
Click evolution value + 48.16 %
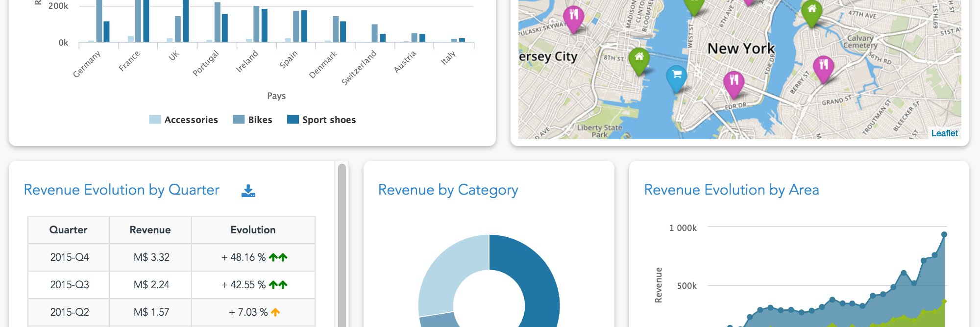click(x=244, y=257)
